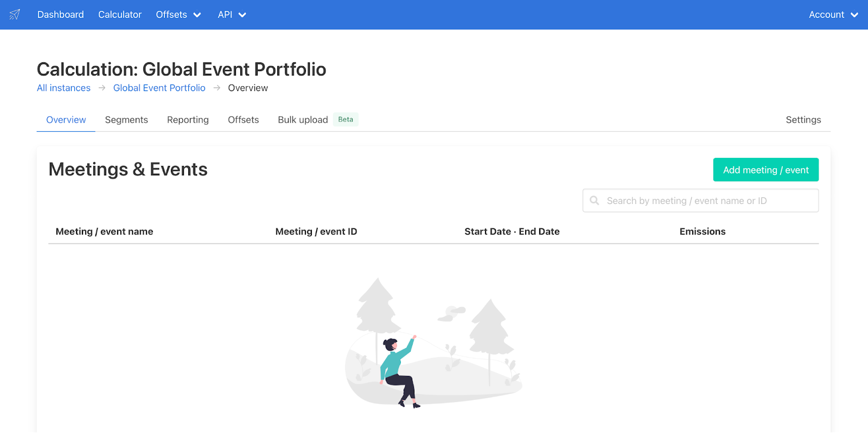Image resolution: width=868 pixels, height=433 pixels.
Task: Click the paper plane logo icon
Action: 15,15
